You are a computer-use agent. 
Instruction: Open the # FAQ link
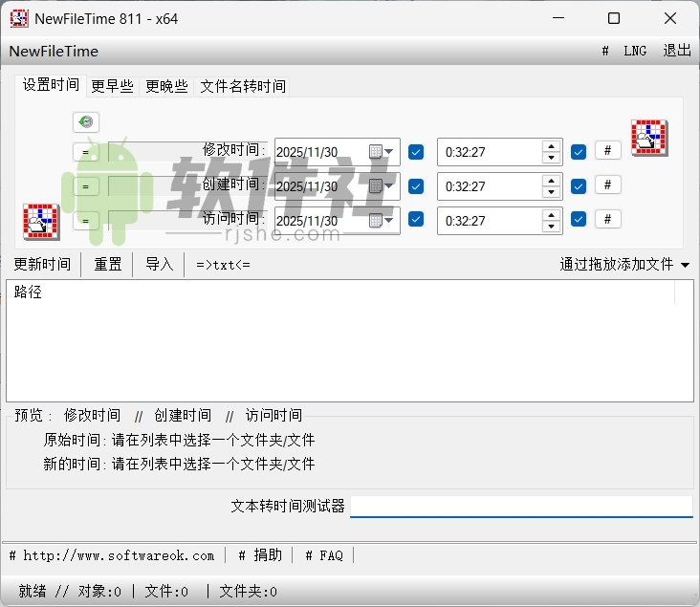[324, 555]
